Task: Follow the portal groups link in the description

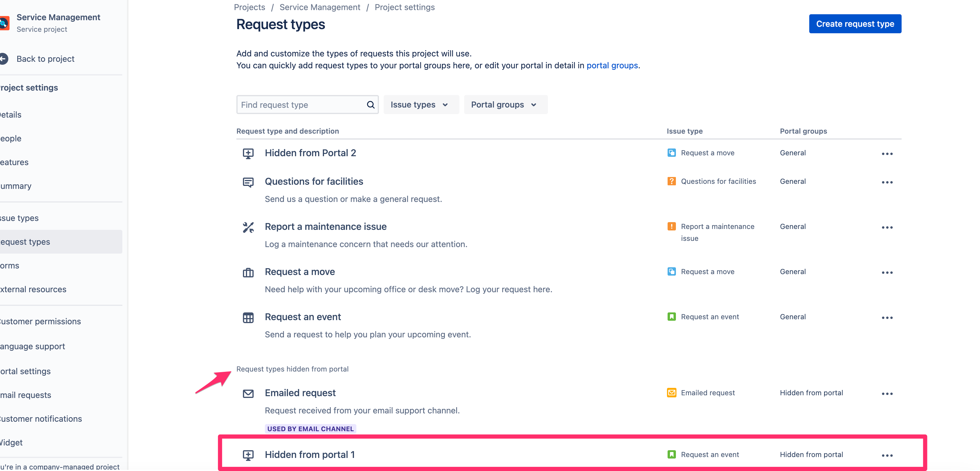Action: (612, 65)
